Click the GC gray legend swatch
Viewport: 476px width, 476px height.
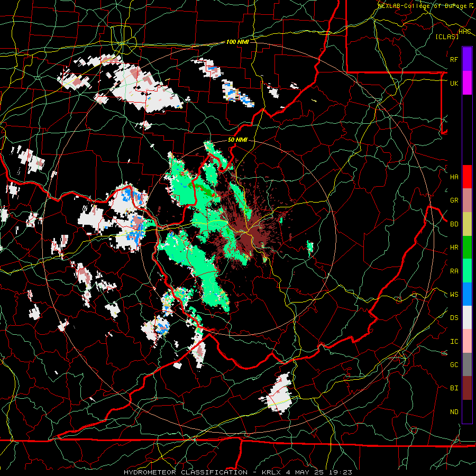pos(467,364)
